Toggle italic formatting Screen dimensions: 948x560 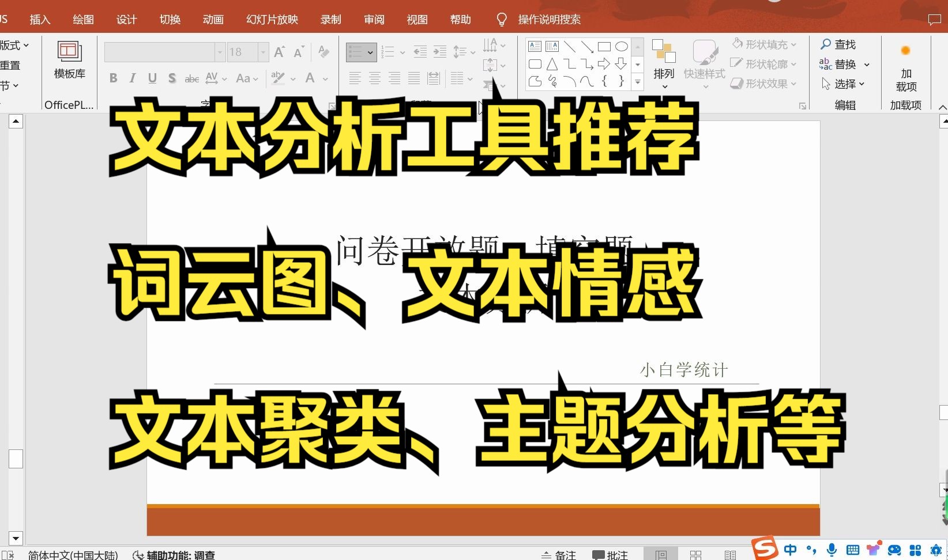[133, 78]
